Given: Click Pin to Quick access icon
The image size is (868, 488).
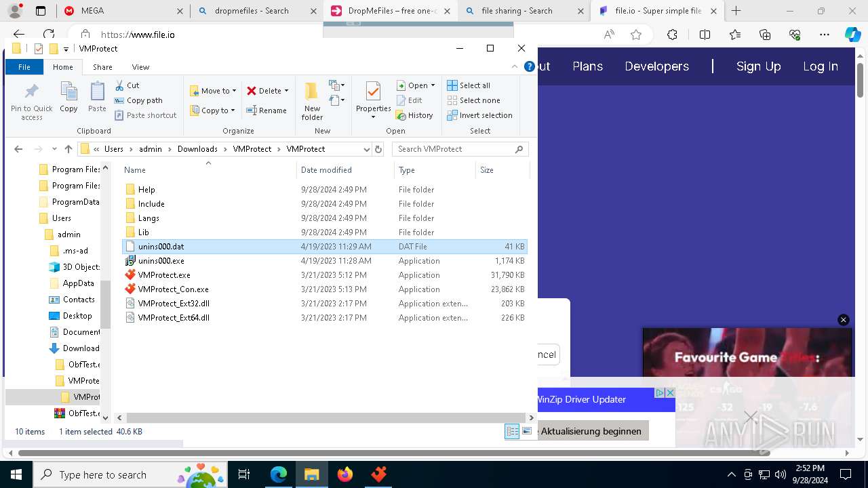Looking at the screenshot, I should [31, 102].
